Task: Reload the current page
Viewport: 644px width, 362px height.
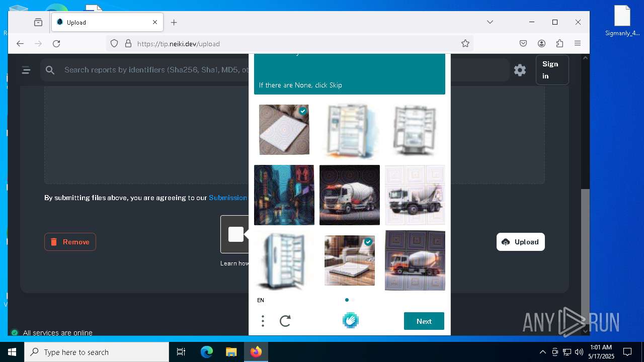Action: tap(56, 44)
